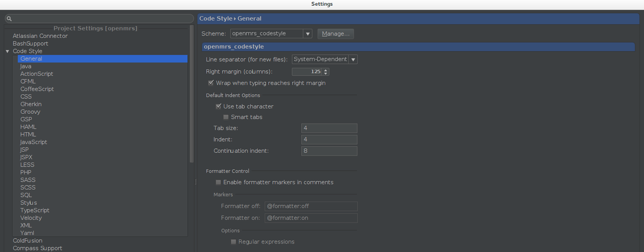Click the search magnifier icon
The height and width of the screenshot is (252, 644).
click(x=9, y=19)
